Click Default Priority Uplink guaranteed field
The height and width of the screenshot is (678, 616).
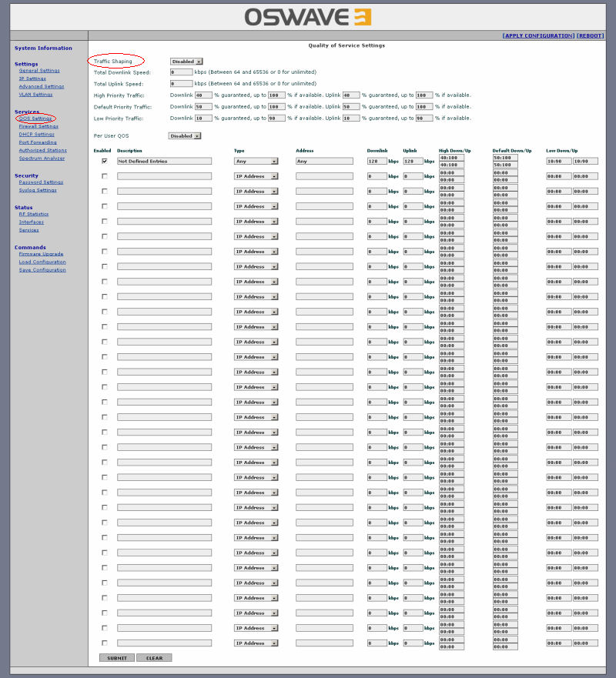(351, 107)
